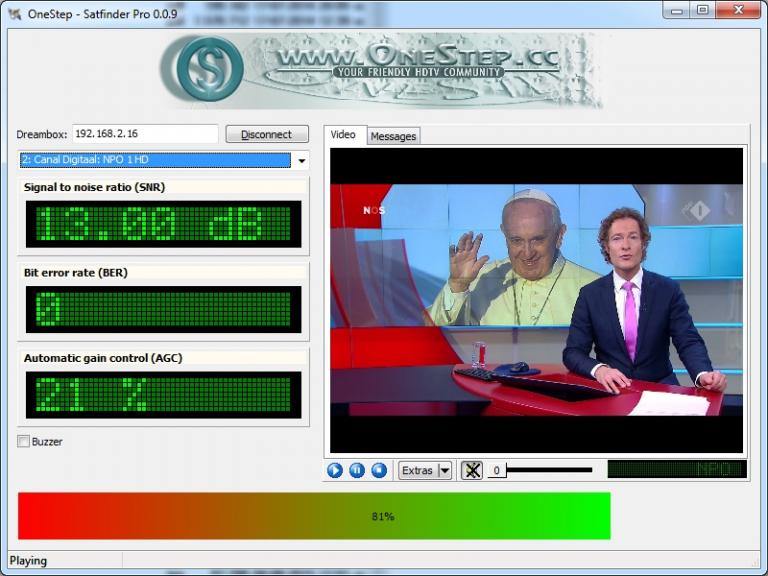768x576 pixels.
Task: Select the Video tab
Action: click(x=343, y=135)
